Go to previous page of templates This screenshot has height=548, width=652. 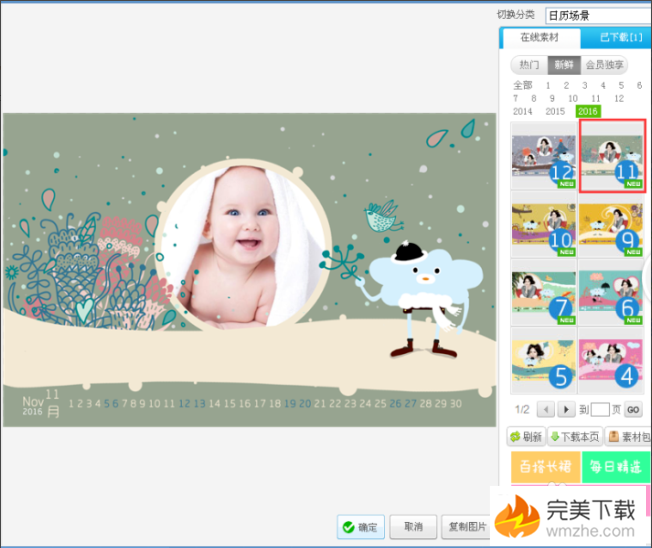[x=546, y=410]
